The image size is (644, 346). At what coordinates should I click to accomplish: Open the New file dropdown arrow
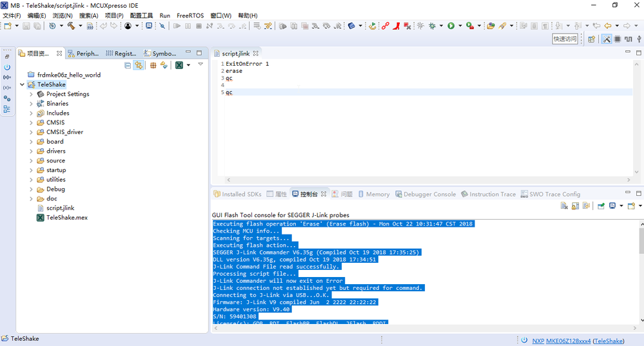pos(17,26)
